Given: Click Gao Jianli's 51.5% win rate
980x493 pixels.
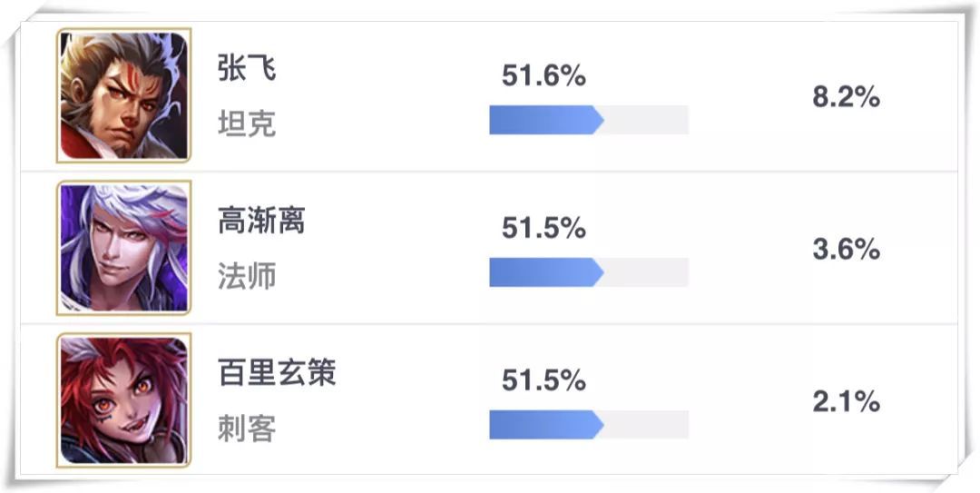Looking at the screenshot, I should point(544,229).
